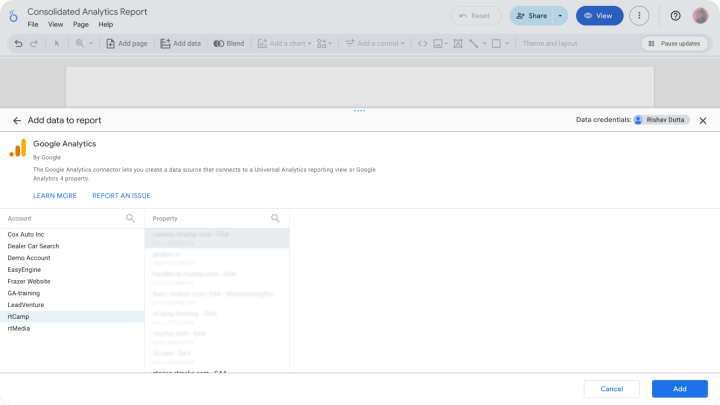
Task: Click the Blend data button
Action: click(x=229, y=44)
